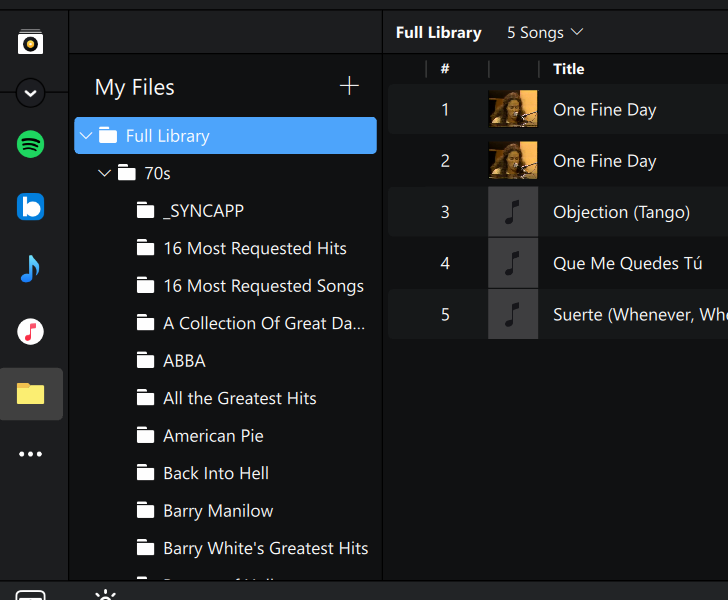Select the ABBA folder
This screenshot has width=728, height=600.
click(x=184, y=361)
